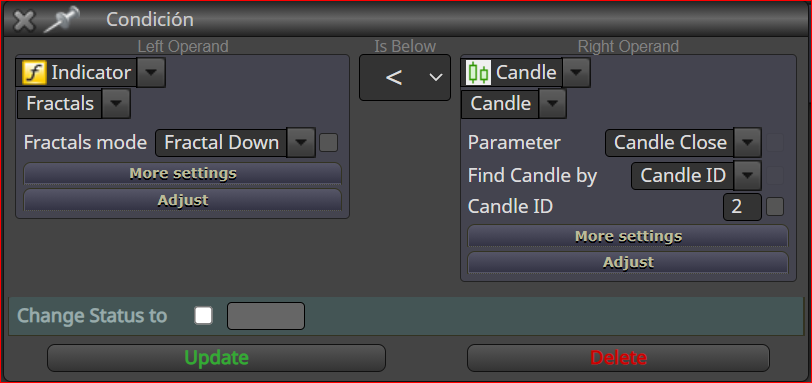Click the Candle ID number field

[742, 207]
